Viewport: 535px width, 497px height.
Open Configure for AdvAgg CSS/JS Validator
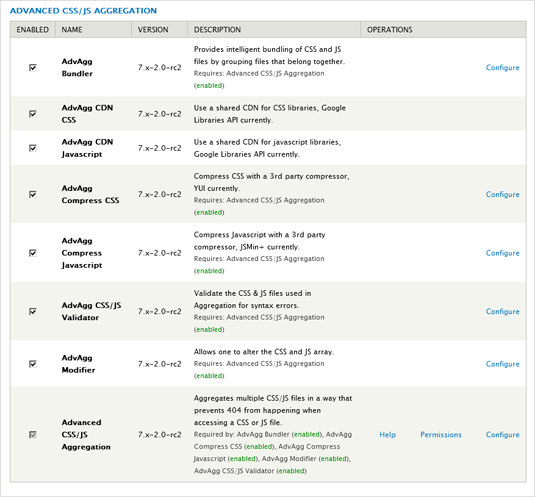click(503, 311)
